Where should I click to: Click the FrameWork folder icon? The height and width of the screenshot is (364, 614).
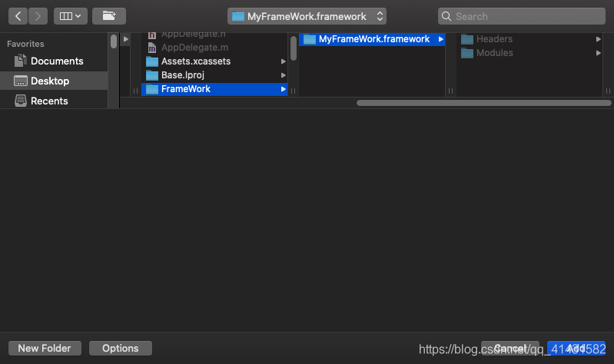152,89
